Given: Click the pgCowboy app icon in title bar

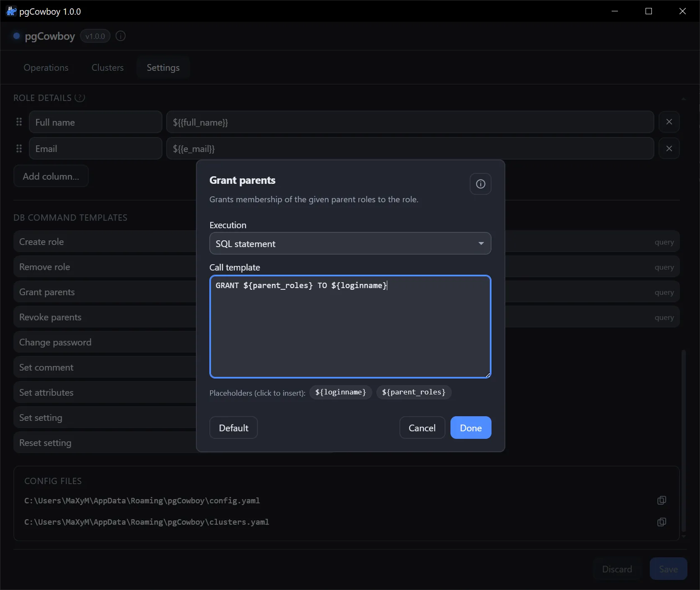Looking at the screenshot, I should click(x=11, y=11).
